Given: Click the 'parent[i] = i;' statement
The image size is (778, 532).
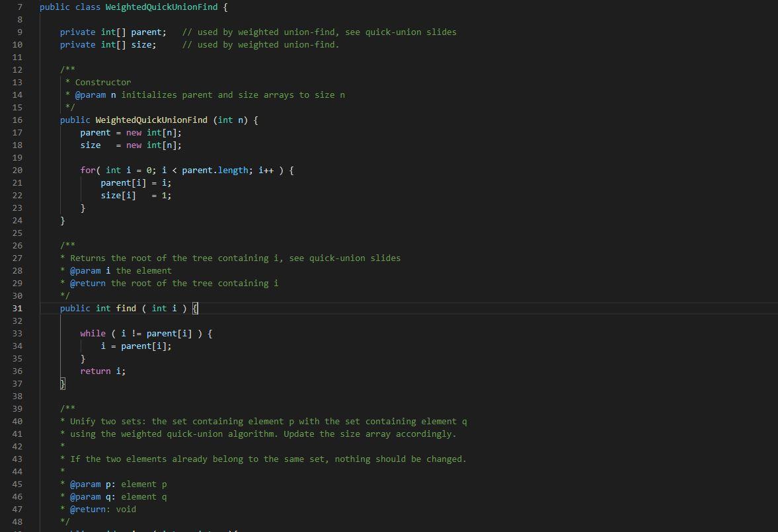Looking at the screenshot, I should point(136,182).
